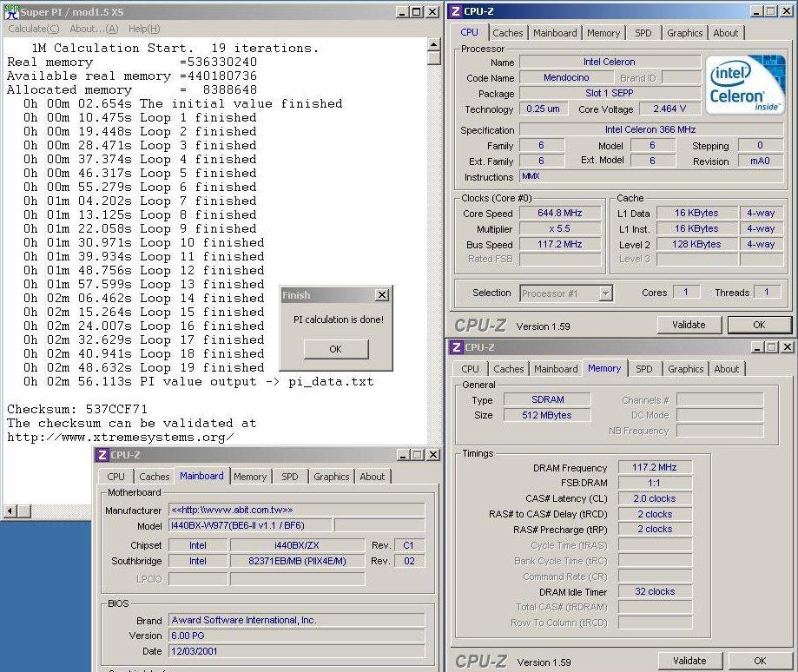Select SPD tab in Mainboard CPU-Z window
The height and width of the screenshot is (672, 798).
289,477
